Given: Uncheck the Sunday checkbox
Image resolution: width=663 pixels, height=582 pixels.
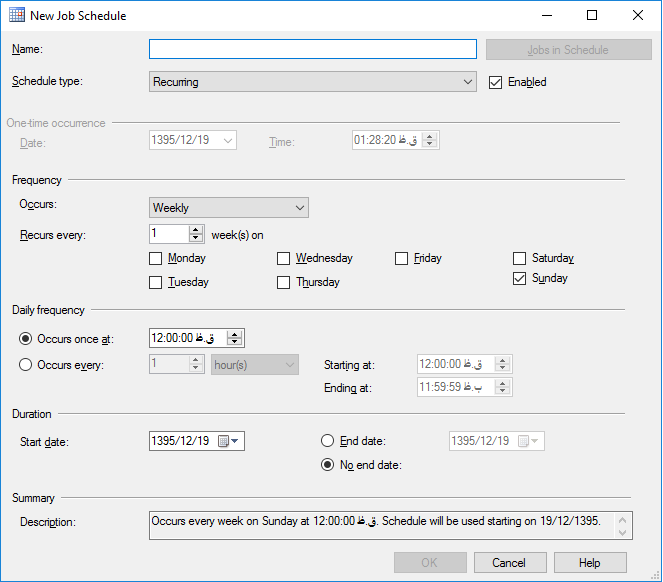Looking at the screenshot, I should (520, 279).
